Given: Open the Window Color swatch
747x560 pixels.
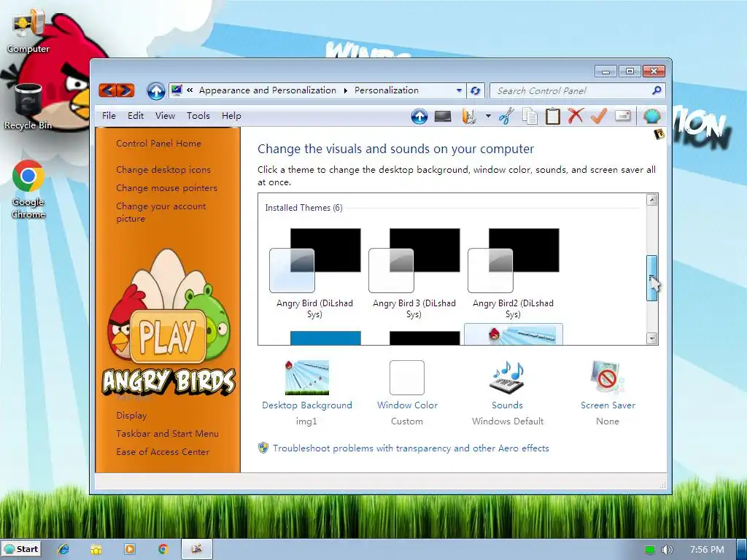Looking at the screenshot, I should 407,378.
